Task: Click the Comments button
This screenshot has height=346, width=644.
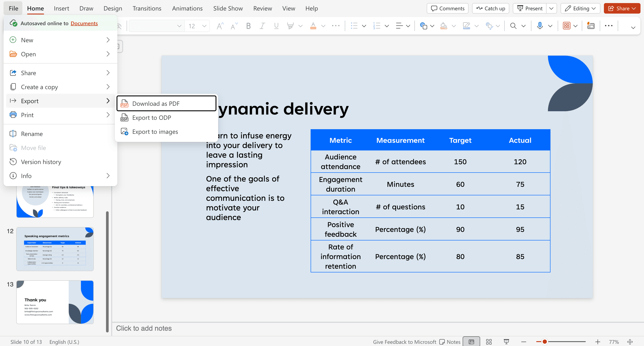Action: 448,8
